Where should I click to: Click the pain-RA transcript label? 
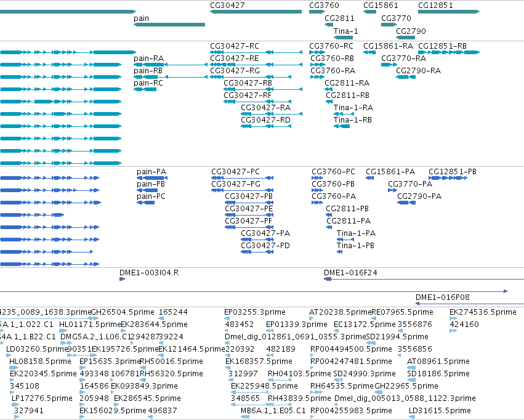(x=149, y=59)
